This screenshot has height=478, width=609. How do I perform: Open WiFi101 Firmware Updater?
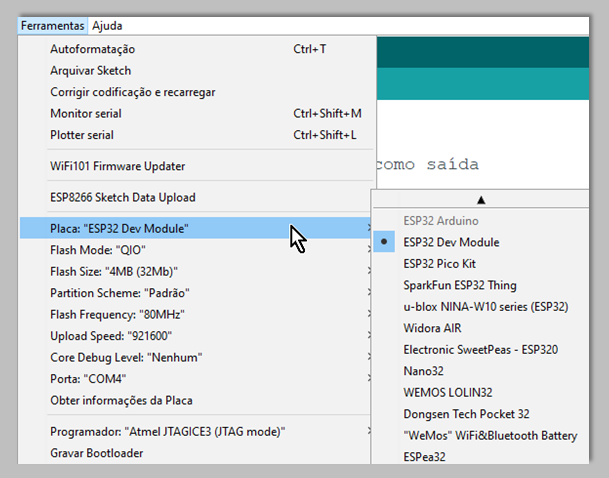tap(117, 166)
